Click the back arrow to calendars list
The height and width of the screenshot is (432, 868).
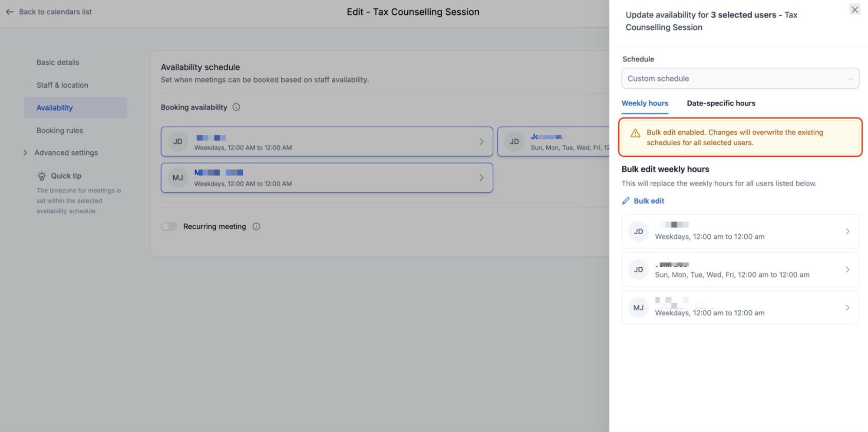[x=10, y=12]
